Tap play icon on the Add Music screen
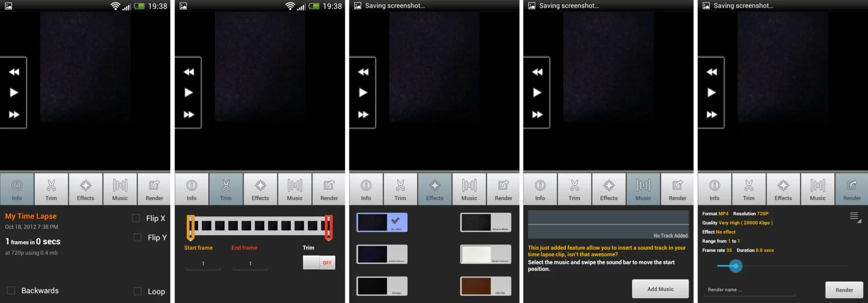This screenshot has height=303, width=868. (537, 92)
